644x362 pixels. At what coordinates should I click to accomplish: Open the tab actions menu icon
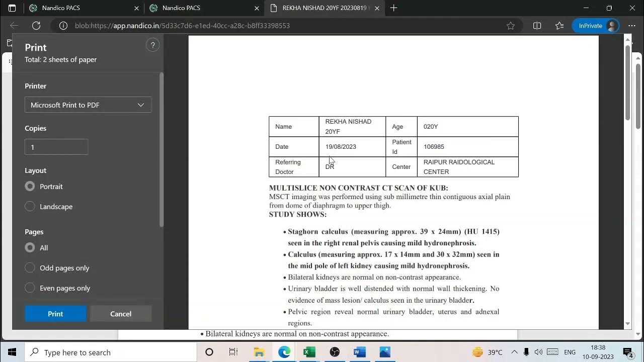12,8
